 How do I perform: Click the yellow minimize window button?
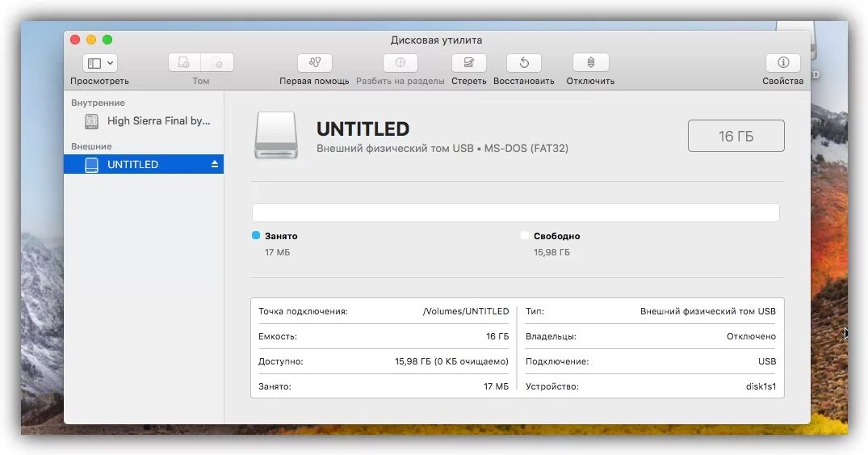coord(91,40)
